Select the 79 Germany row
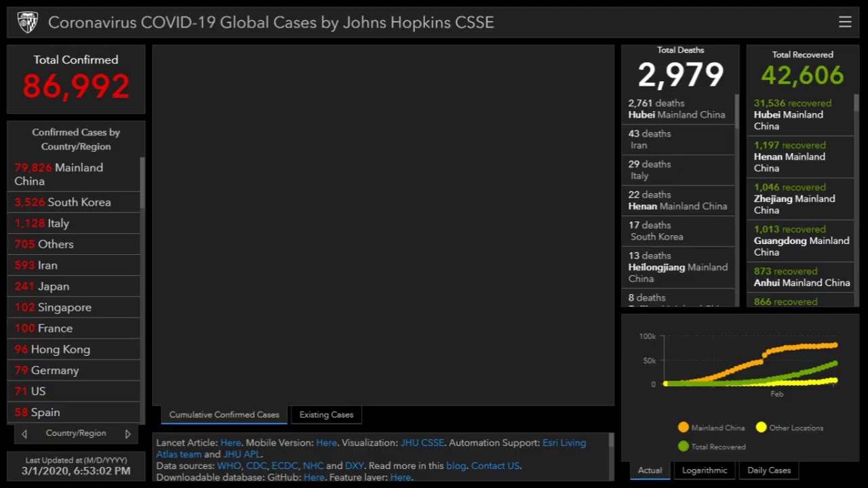868x488 pixels. (x=74, y=370)
